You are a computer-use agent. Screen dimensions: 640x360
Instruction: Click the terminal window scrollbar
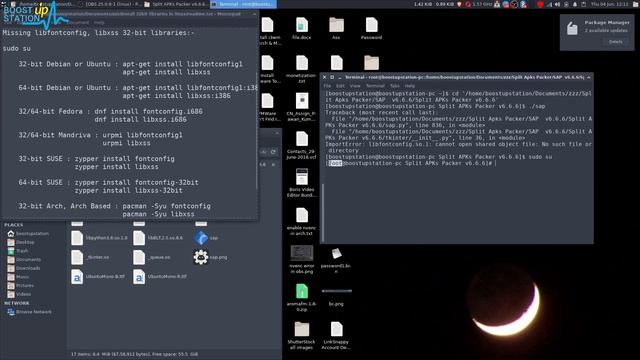[323, 212]
